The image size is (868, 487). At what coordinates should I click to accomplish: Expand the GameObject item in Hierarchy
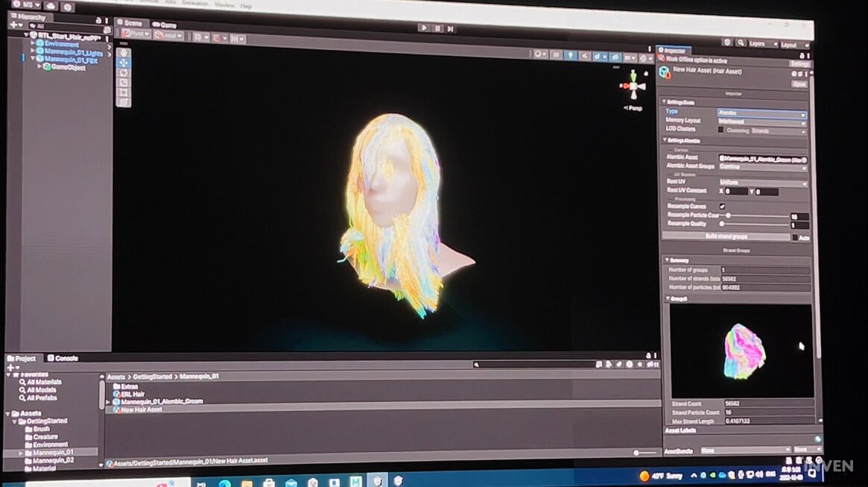[x=39, y=67]
